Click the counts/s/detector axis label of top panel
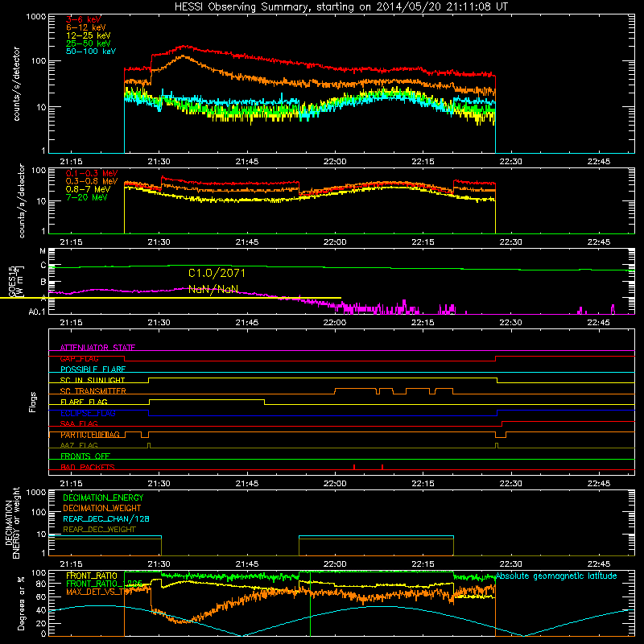 pos(16,84)
